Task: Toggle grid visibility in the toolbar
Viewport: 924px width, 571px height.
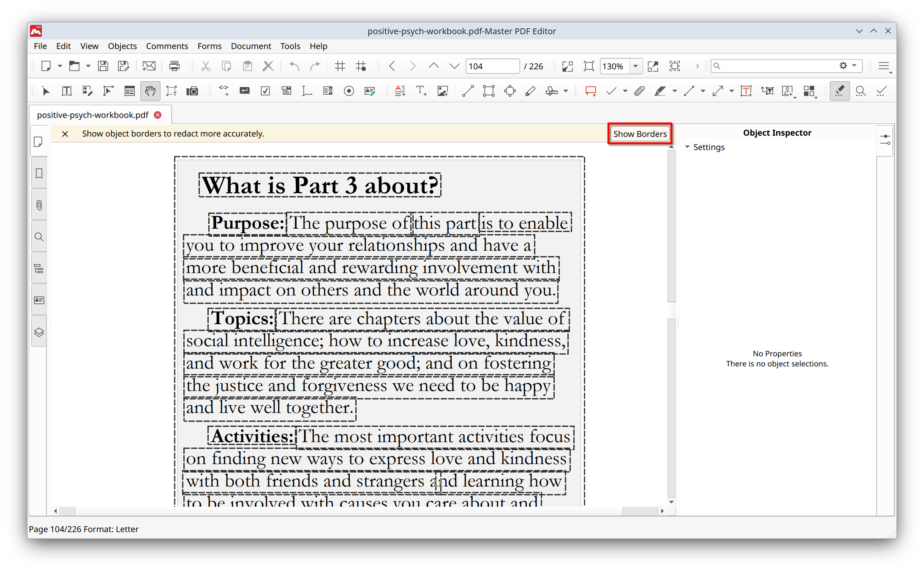Action: [340, 66]
